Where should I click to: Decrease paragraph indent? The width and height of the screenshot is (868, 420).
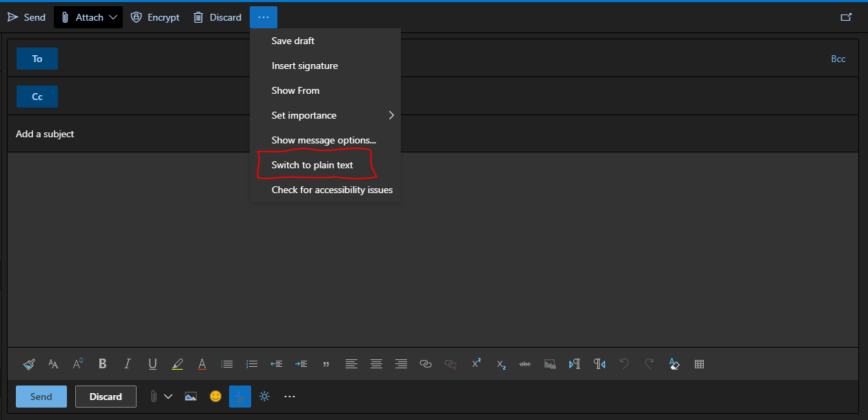click(x=277, y=364)
